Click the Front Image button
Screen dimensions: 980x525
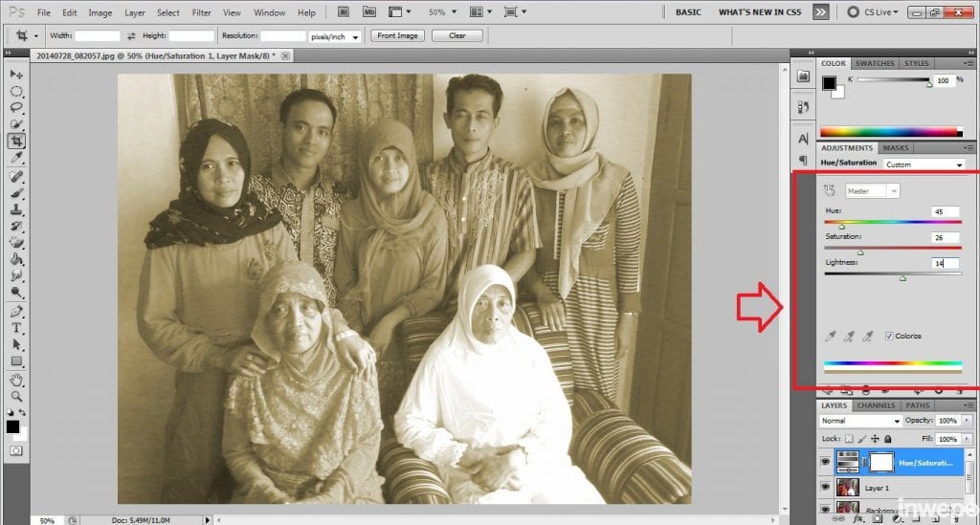tap(397, 35)
